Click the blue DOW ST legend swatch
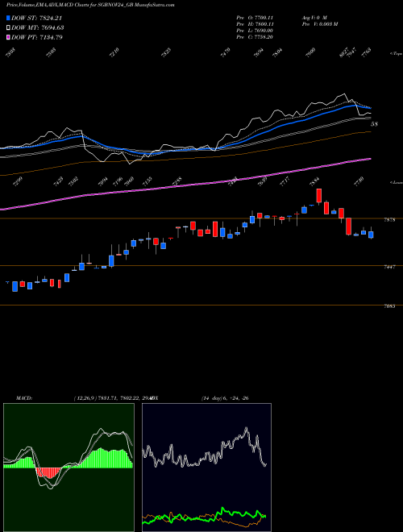The image size is (403, 532). [8, 18]
